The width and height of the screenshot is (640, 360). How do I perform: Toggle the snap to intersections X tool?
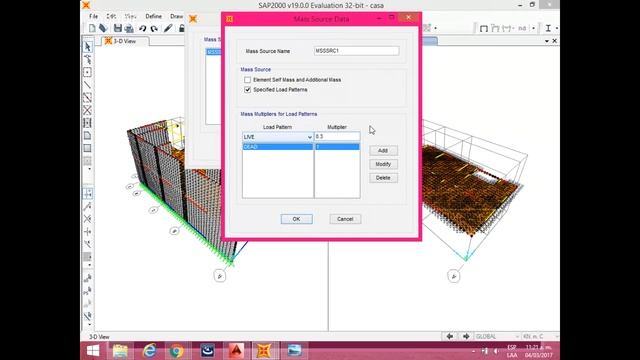pyautogui.click(x=87, y=219)
